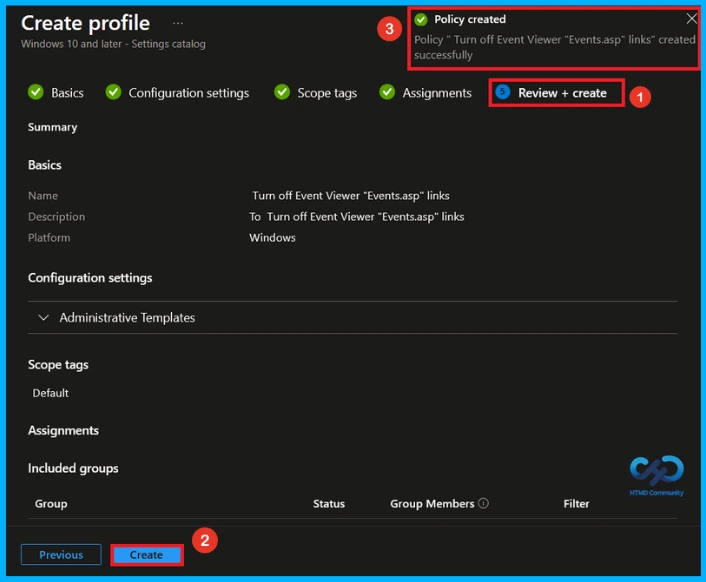The image size is (706, 582).
Task: Click the Group Members column header
Action: pos(432,504)
